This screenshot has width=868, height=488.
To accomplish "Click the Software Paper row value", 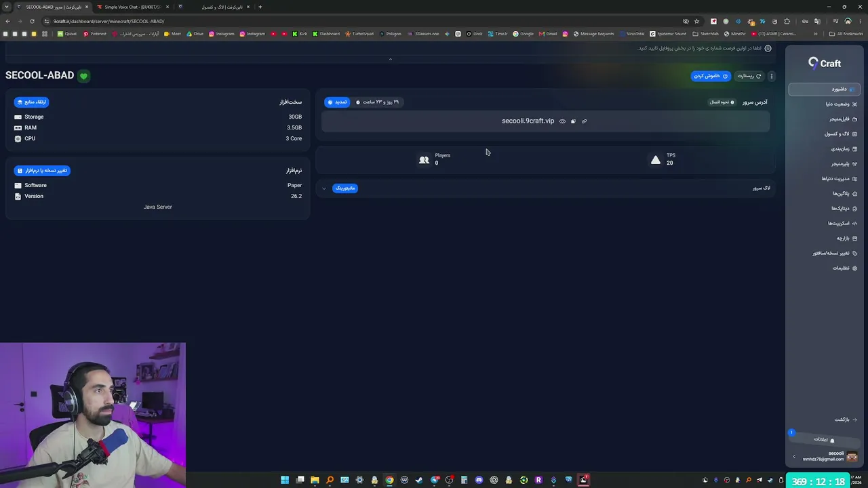I will click(x=294, y=186).
